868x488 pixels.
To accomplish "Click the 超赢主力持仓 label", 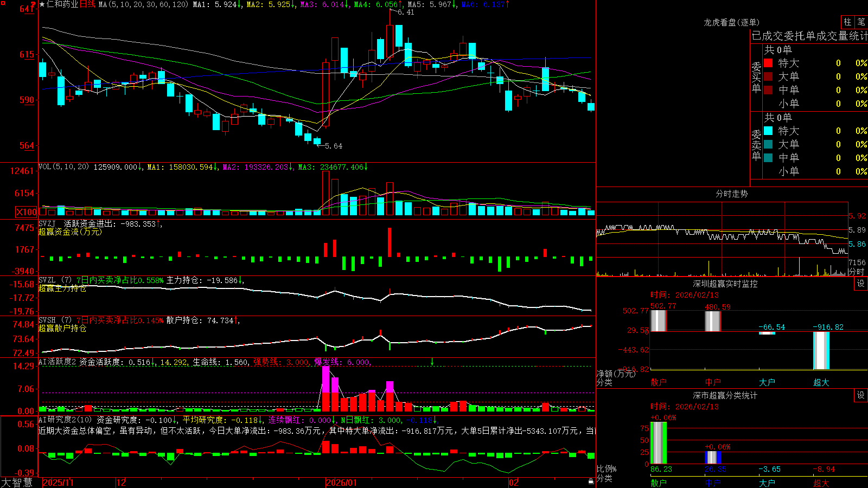I will pos(62,288).
